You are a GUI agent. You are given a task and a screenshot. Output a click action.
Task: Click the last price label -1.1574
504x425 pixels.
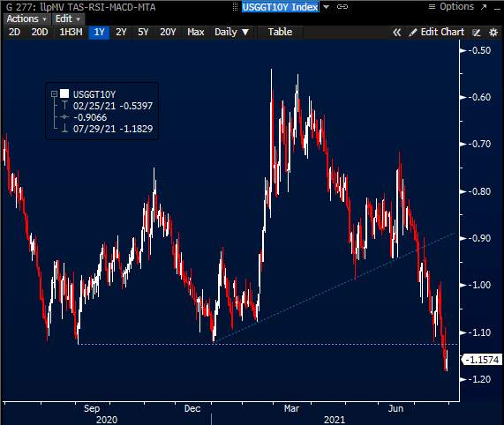tap(482, 360)
